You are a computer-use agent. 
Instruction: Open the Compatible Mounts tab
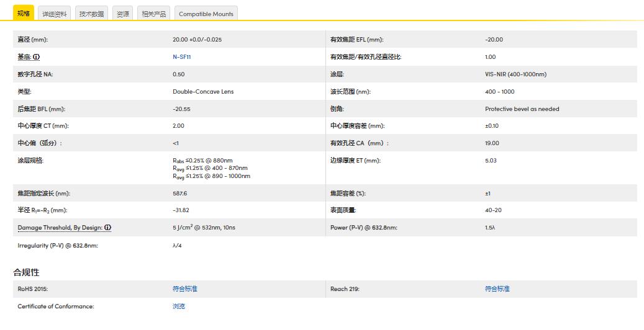tap(206, 14)
